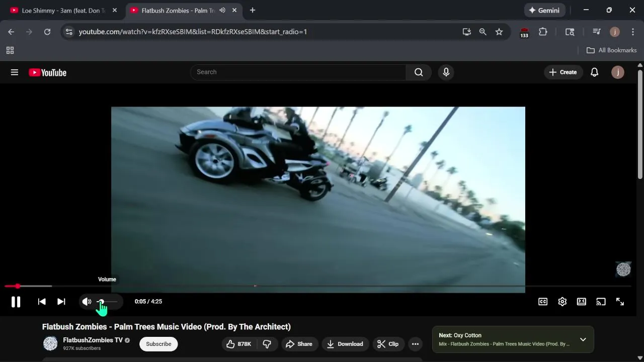Open media controls icon in toolbar
This screenshot has width=644, height=362.
pyautogui.click(x=597, y=32)
